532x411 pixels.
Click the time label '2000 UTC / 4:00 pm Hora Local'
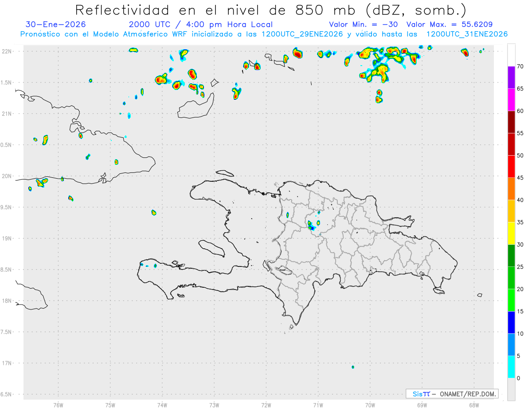[x=201, y=24]
